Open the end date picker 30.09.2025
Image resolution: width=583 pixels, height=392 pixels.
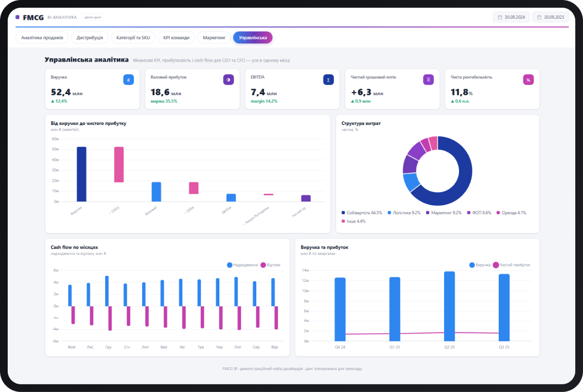[x=550, y=17]
